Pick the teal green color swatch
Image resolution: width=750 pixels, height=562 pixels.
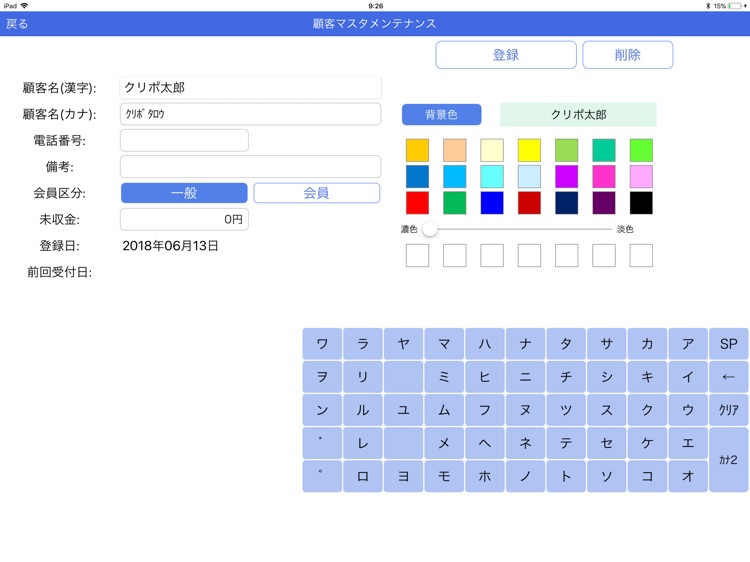tap(604, 150)
